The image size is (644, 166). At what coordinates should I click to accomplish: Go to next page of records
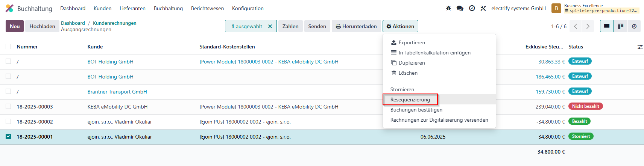tap(588, 26)
